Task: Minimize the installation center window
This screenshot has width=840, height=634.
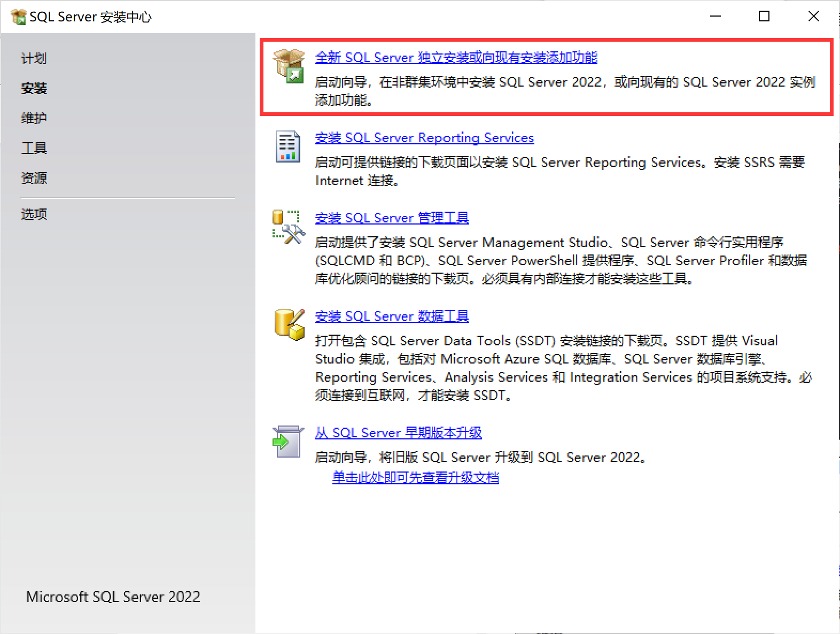Action: tap(715, 17)
